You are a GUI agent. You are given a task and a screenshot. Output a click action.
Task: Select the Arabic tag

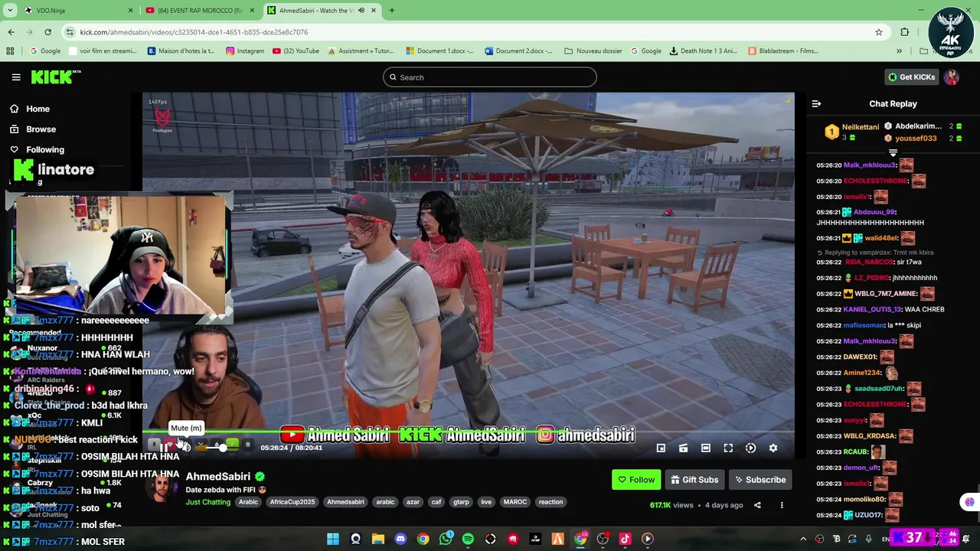(x=248, y=502)
